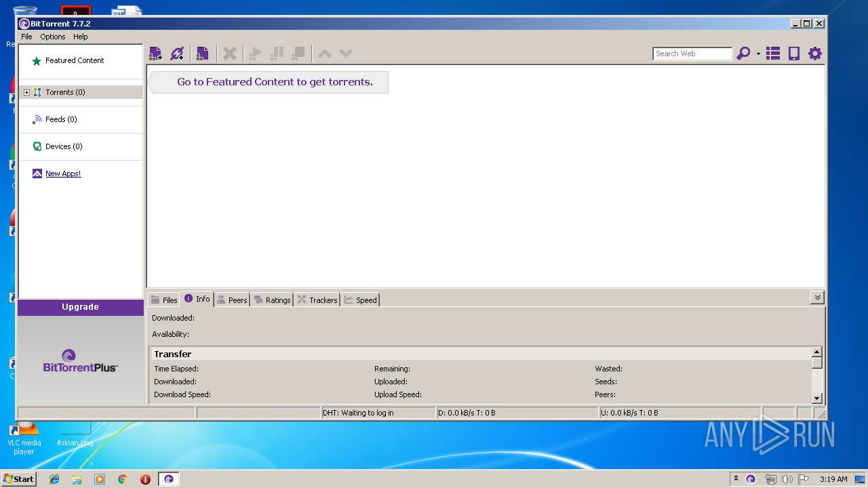Open Opera browser taskbar icon
868x488 pixels.
145,479
